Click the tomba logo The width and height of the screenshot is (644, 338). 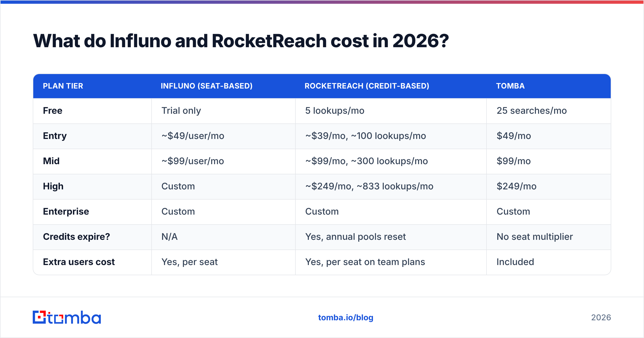[67, 317]
